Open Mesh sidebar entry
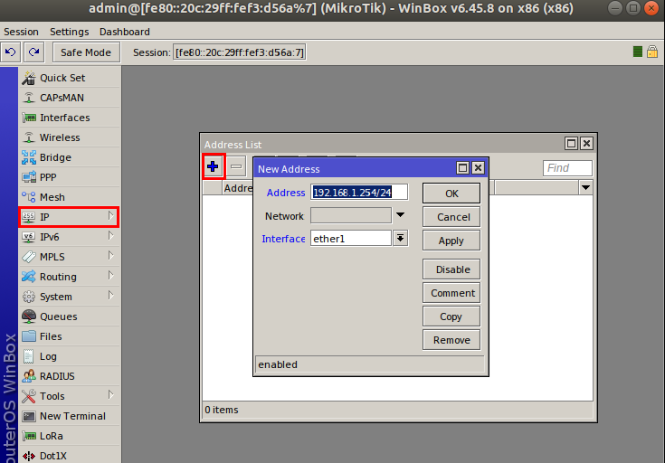This screenshot has height=463, width=665. pos(70,198)
